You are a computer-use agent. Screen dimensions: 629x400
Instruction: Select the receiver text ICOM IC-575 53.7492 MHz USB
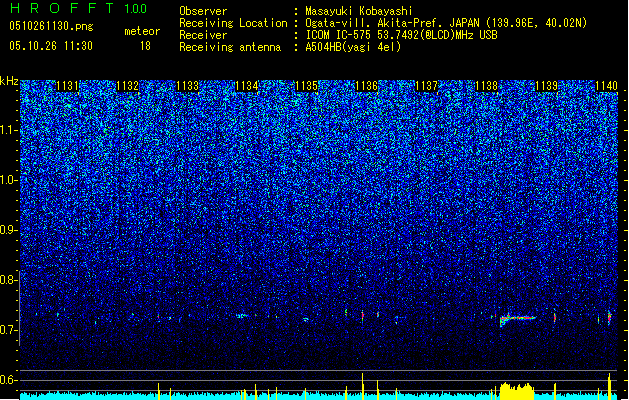(401, 35)
